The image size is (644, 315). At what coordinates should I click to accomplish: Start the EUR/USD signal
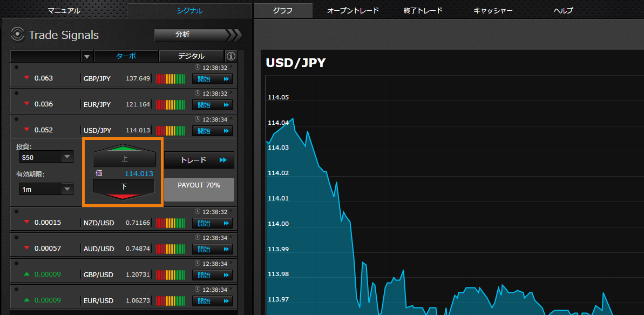tap(212, 301)
